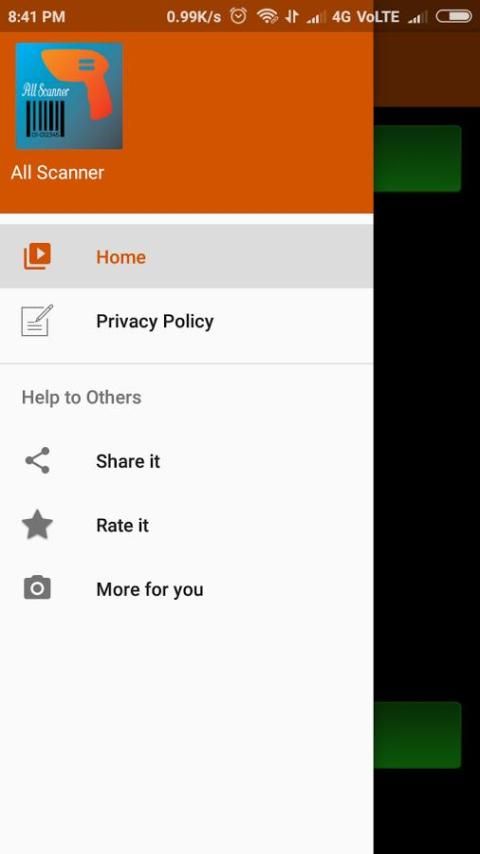The width and height of the screenshot is (480, 854).
Task: Open the More for you entry
Action: 186,589
